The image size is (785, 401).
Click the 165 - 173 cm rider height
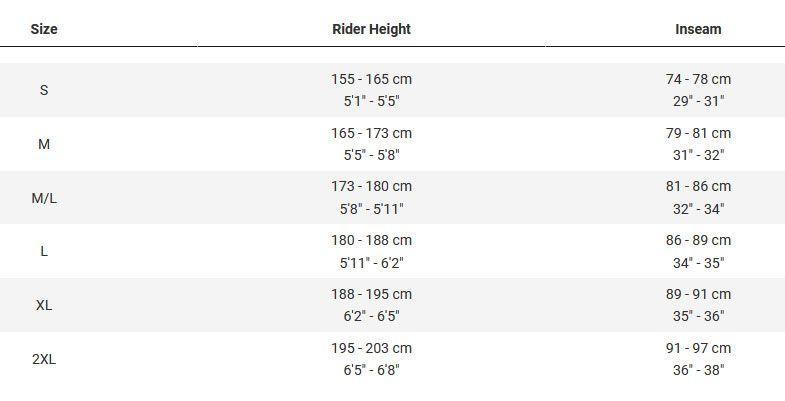371,133
